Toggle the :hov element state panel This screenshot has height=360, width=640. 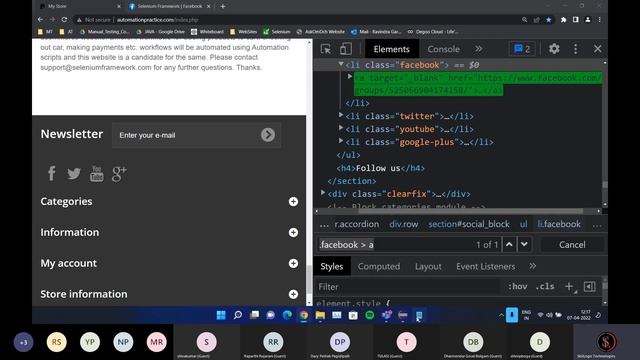click(x=517, y=287)
